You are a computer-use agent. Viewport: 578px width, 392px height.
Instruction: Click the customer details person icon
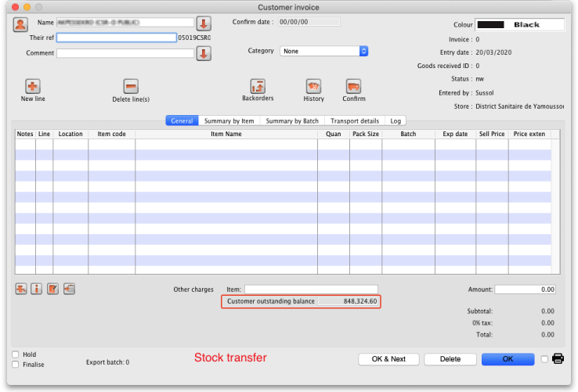(x=20, y=23)
